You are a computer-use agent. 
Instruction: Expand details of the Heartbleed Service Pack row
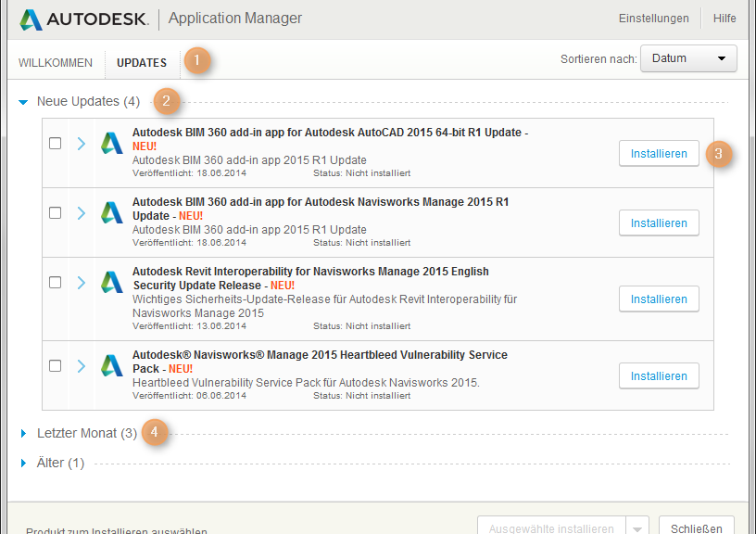tap(82, 365)
